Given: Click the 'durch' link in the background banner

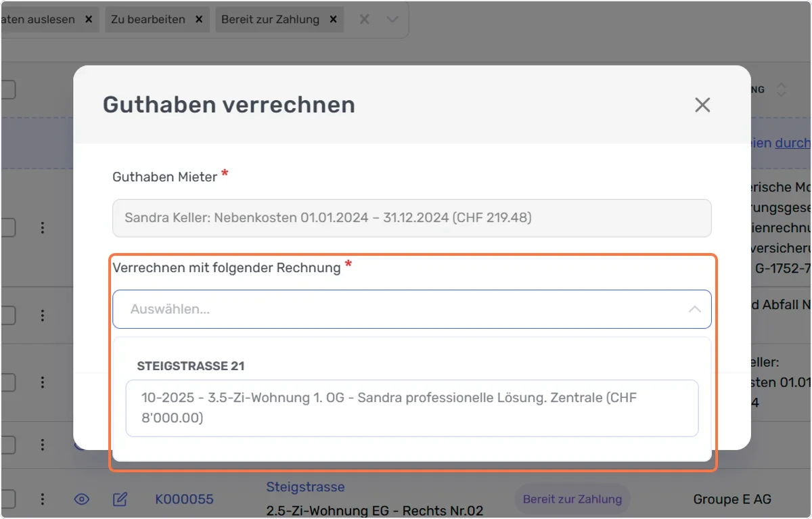Looking at the screenshot, I should coord(792,143).
